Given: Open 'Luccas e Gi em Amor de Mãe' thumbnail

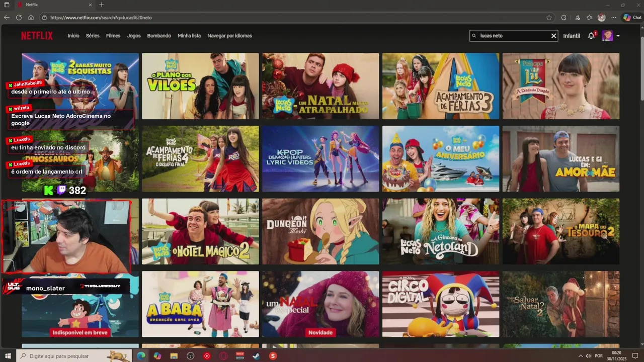Looking at the screenshot, I should (x=561, y=158).
